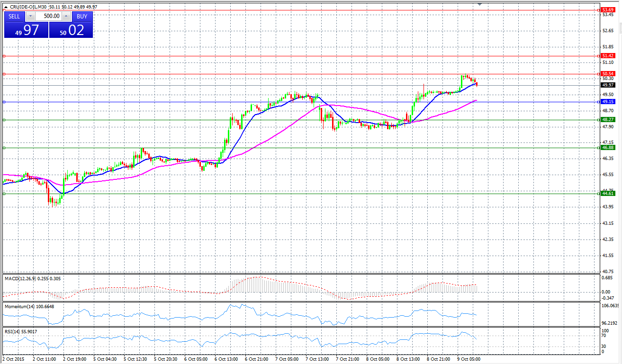The image size is (622, 364).
Task: Click the chart shift triangle marker at top
Action: pyautogui.click(x=480, y=4)
